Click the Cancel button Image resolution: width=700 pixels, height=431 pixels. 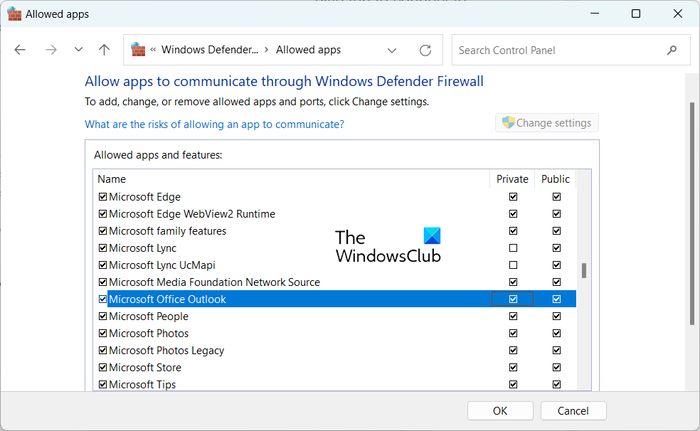[x=573, y=411]
